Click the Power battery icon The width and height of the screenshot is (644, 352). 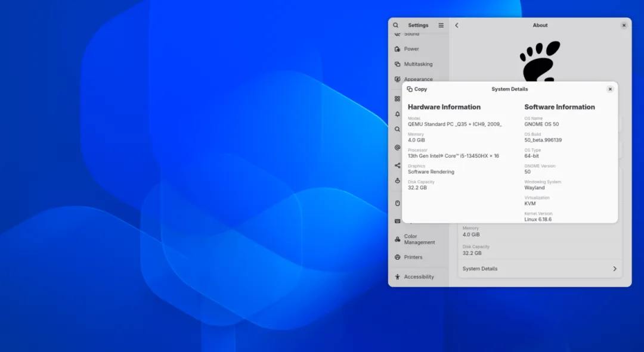point(397,49)
